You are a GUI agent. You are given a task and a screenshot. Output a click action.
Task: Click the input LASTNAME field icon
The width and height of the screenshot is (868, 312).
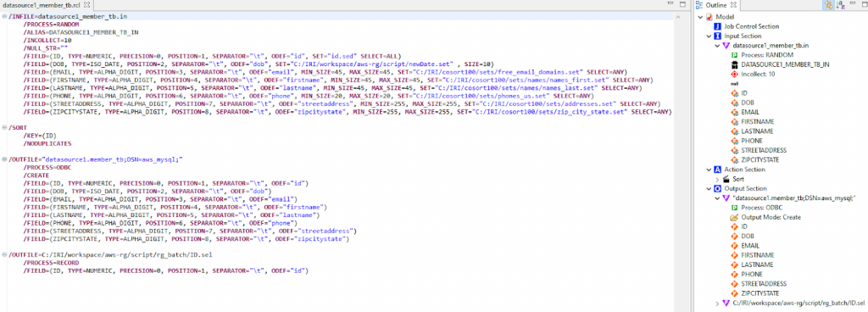735,131
